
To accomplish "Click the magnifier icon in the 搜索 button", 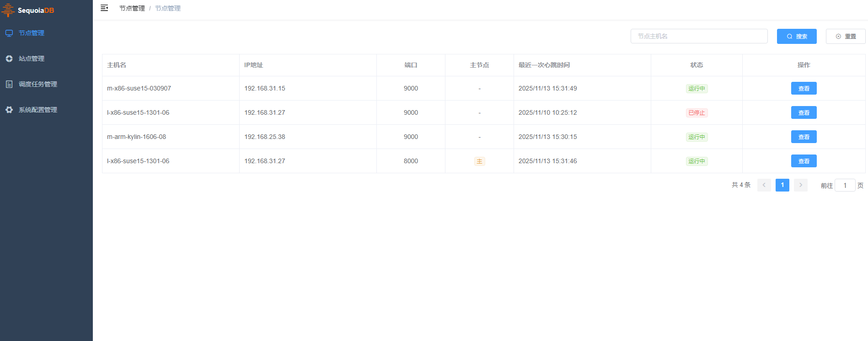I will 789,37.
